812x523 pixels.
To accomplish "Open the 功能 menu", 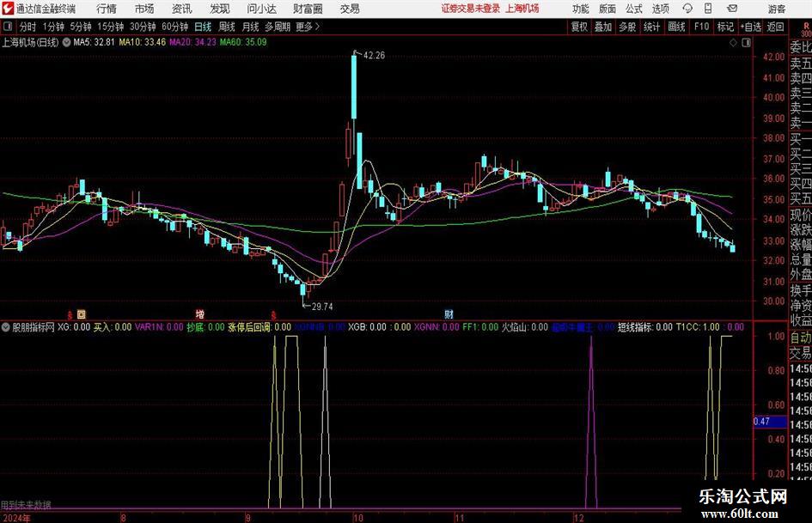I will 581,9.
